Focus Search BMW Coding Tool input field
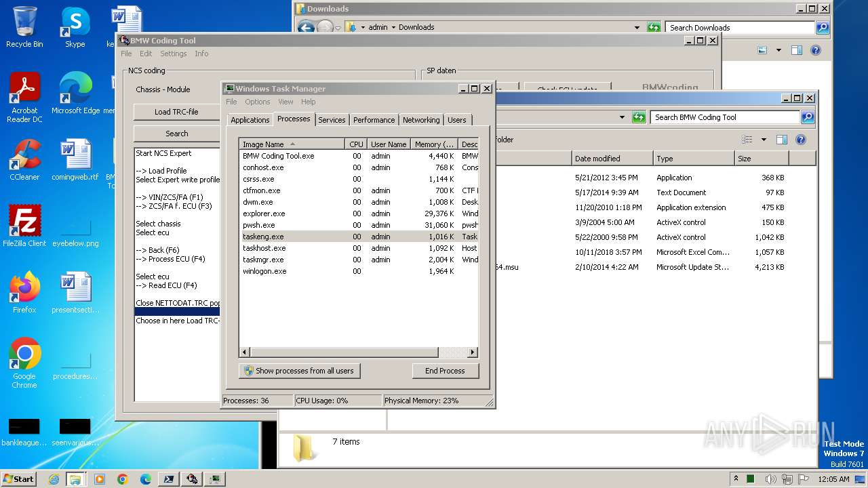868x488 pixels. [x=726, y=117]
